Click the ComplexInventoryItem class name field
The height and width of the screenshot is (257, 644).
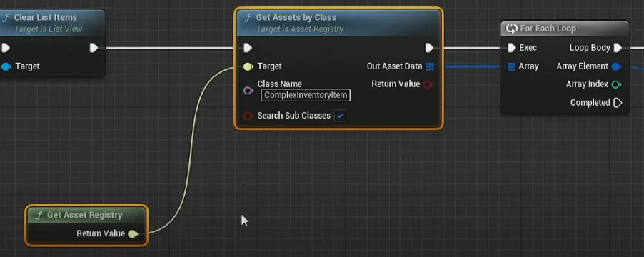pyautogui.click(x=306, y=95)
